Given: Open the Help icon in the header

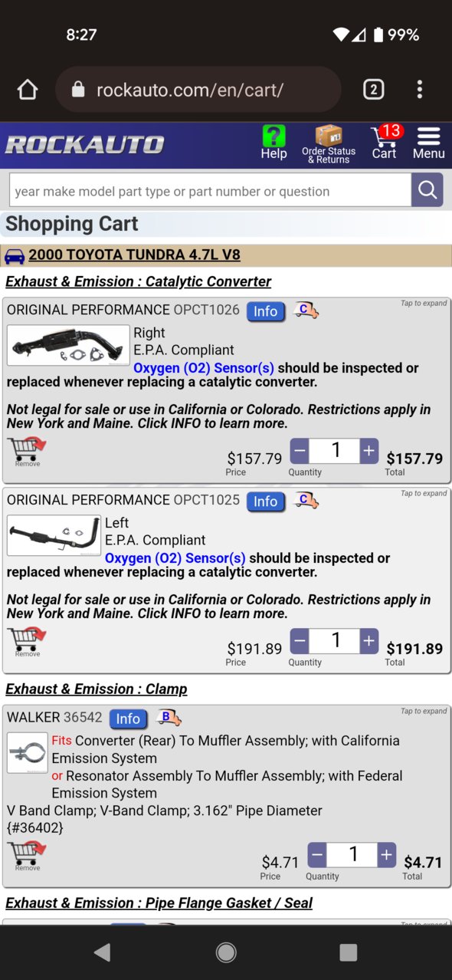Looking at the screenshot, I should click(x=273, y=143).
